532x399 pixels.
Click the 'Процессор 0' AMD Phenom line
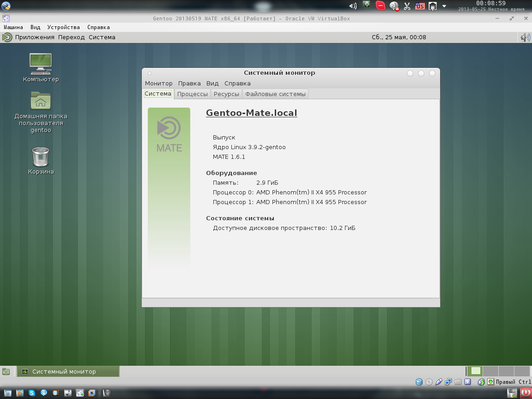[x=290, y=193]
